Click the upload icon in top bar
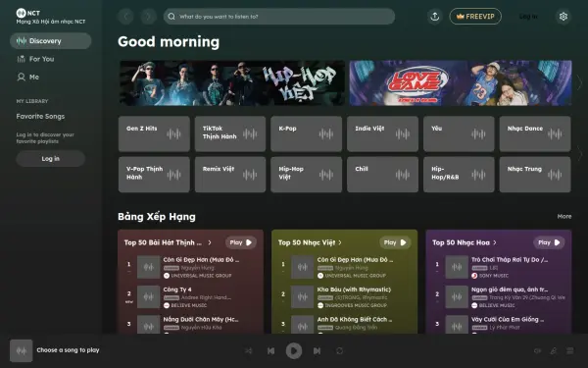Image resolution: width=588 pixels, height=368 pixels. pos(434,17)
